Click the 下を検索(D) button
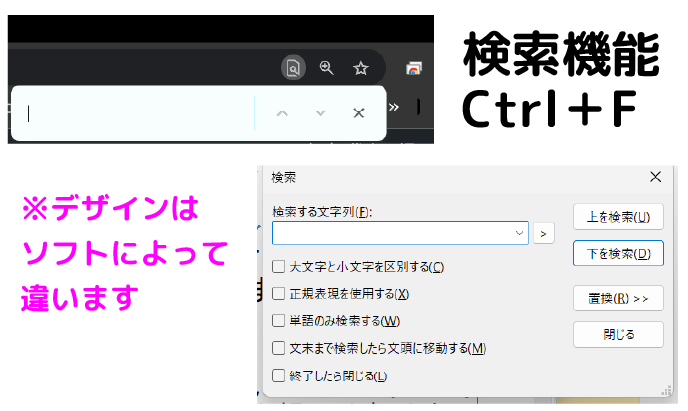Screen dimensions: 688x411 (x=618, y=253)
